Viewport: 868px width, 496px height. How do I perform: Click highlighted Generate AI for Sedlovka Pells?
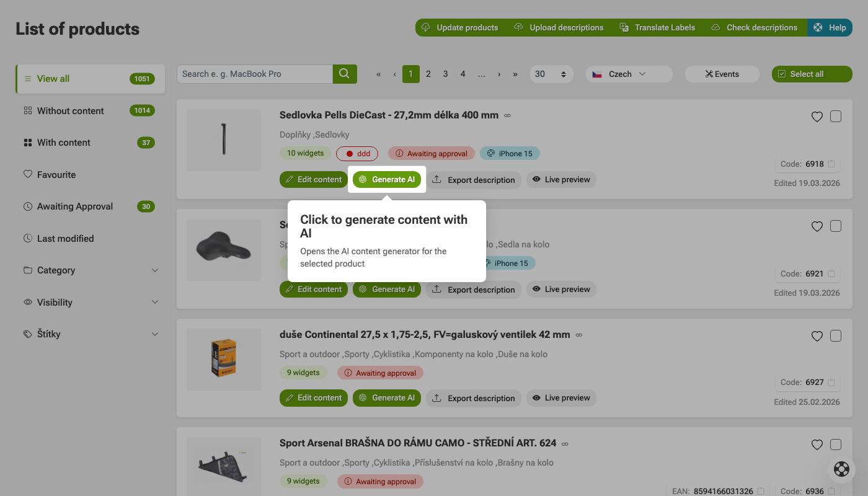tap(387, 180)
